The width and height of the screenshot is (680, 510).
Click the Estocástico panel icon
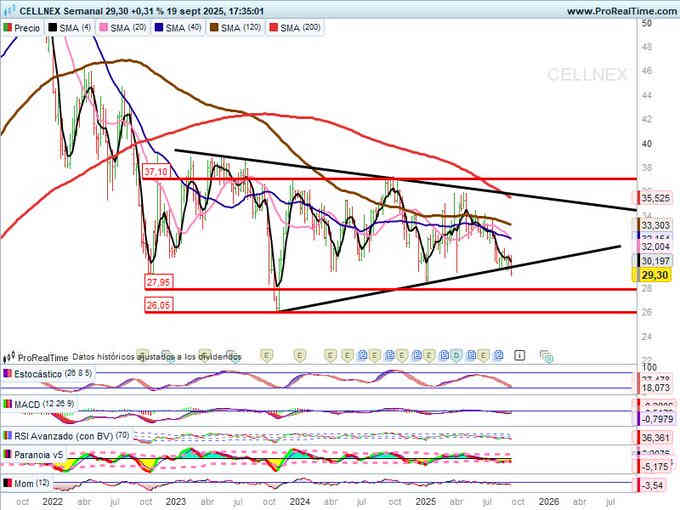click(x=7, y=373)
